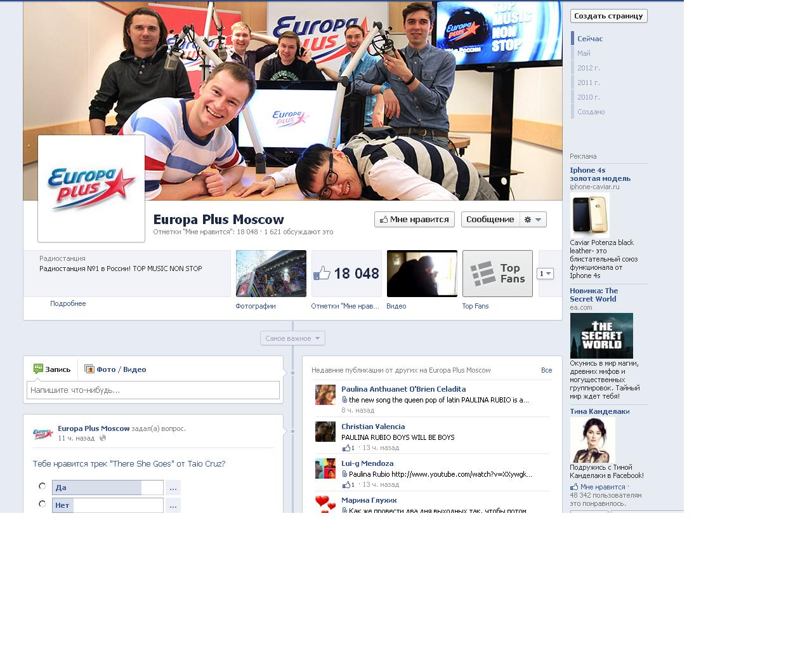Viewport: 812px width, 650px height.
Task: Open the poll question about Taio Cruz
Action: pyautogui.click(x=129, y=464)
